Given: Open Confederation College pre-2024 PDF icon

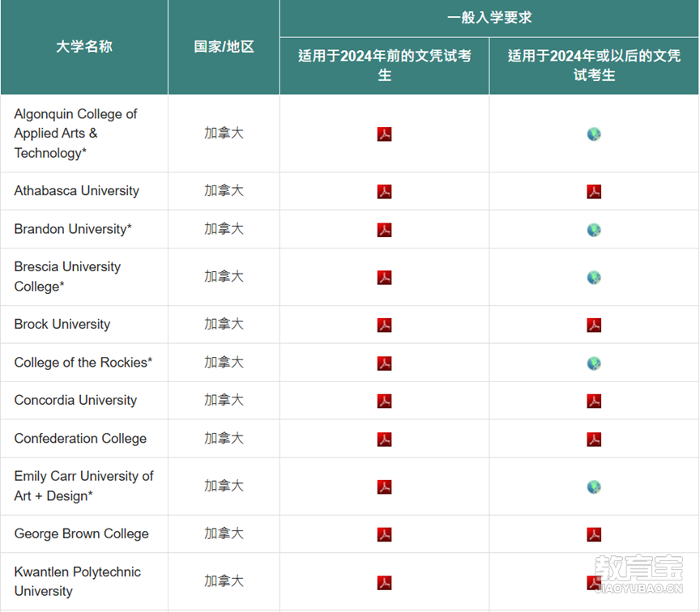Looking at the screenshot, I should pos(384,440).
